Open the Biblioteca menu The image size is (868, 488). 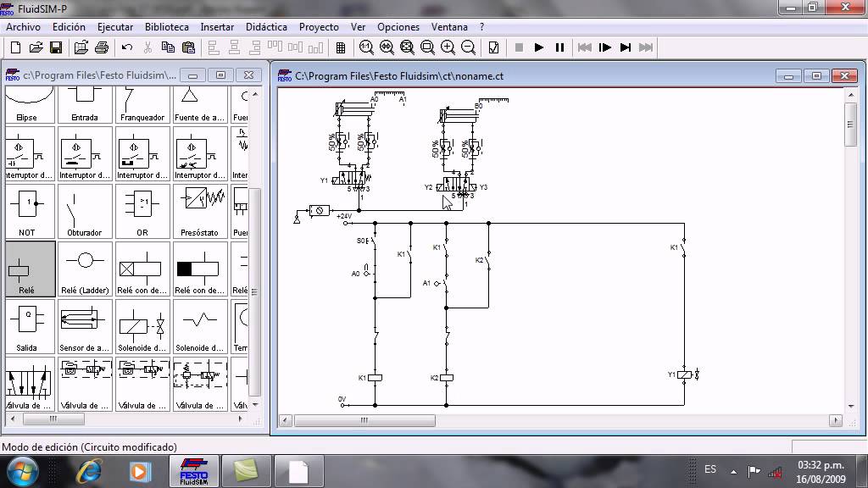click(167, 26)
